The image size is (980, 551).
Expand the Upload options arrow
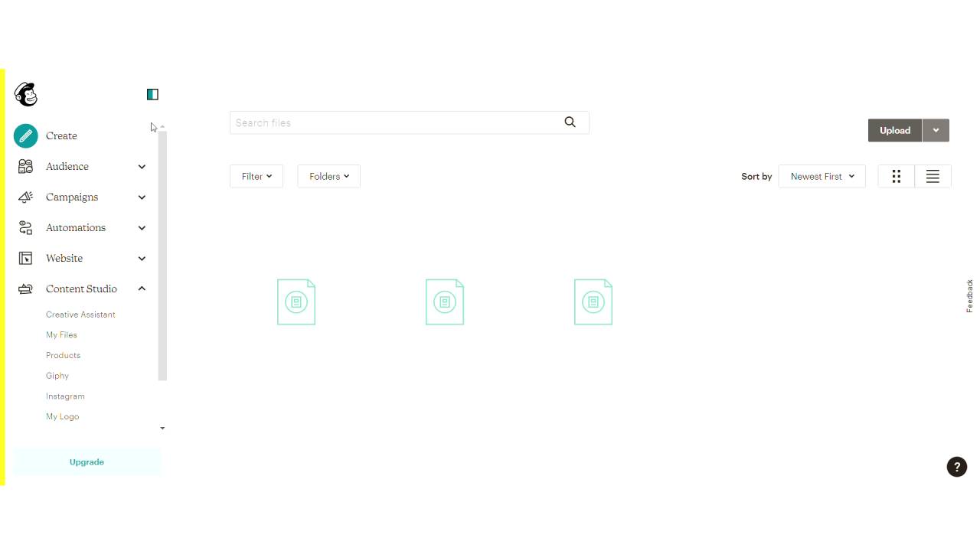936,130
